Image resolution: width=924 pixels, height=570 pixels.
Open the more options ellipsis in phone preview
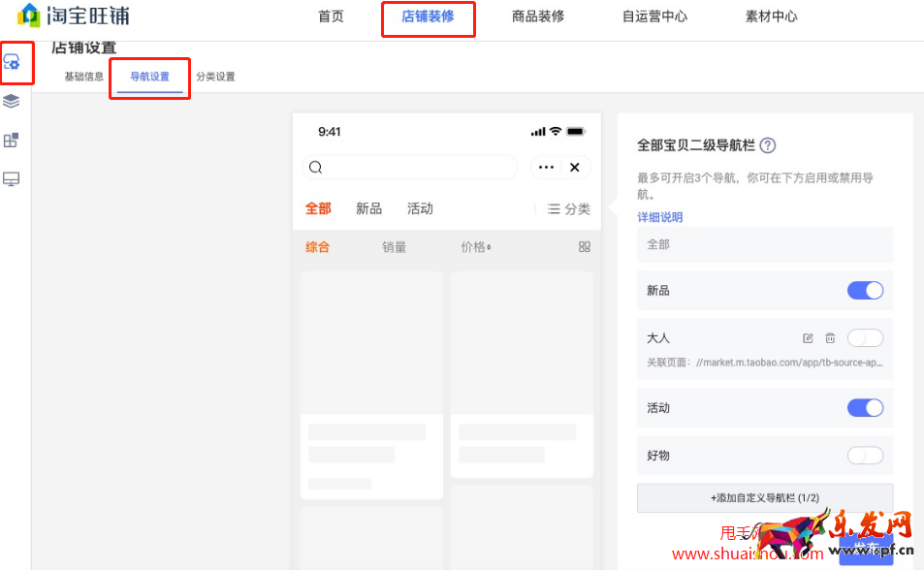coord(546,167)
